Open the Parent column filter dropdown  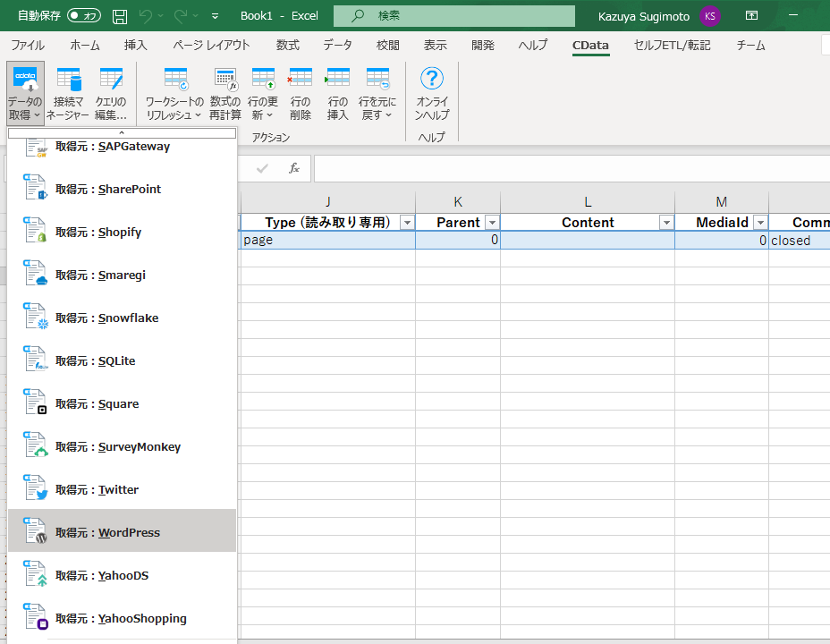tap(492, 223)
